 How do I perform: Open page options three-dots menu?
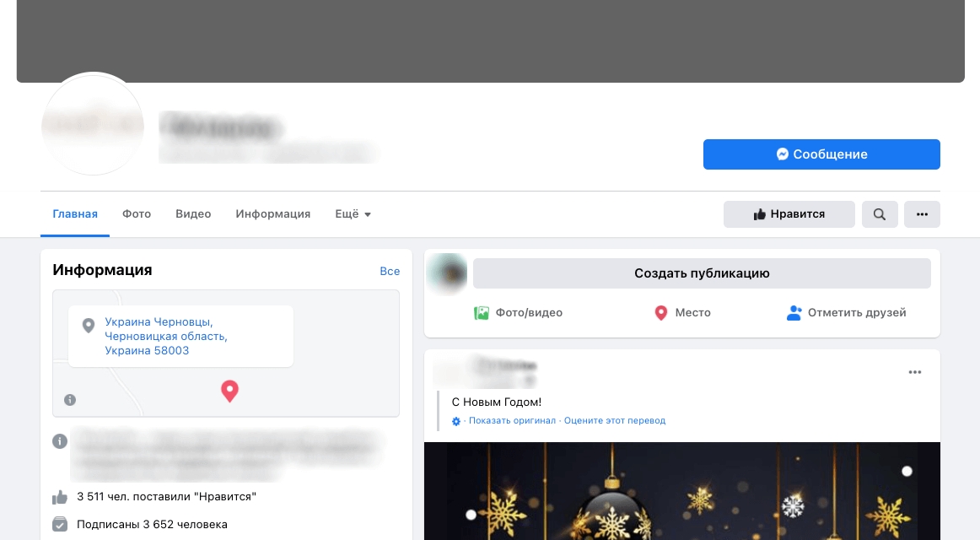(922, 214)
